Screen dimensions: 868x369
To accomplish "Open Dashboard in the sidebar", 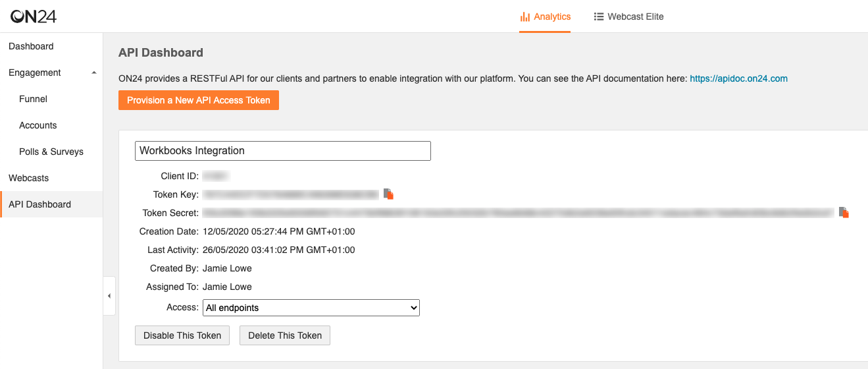I will [x=31, y=46].
